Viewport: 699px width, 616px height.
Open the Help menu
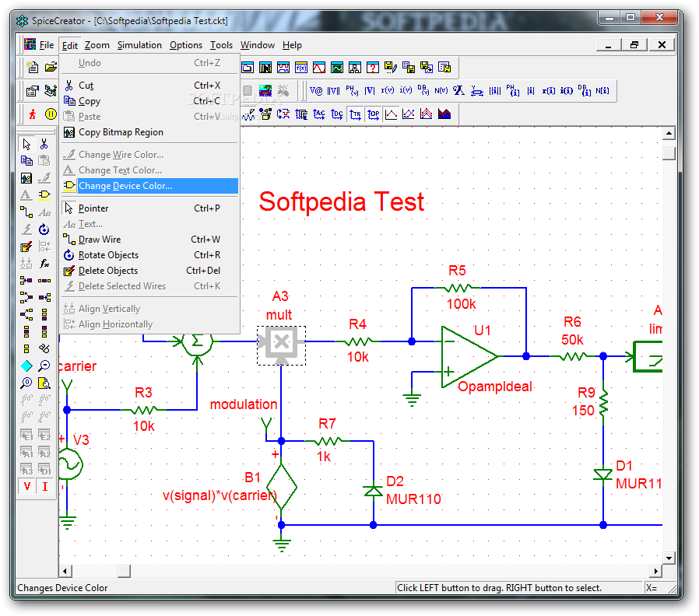(292, 45)
